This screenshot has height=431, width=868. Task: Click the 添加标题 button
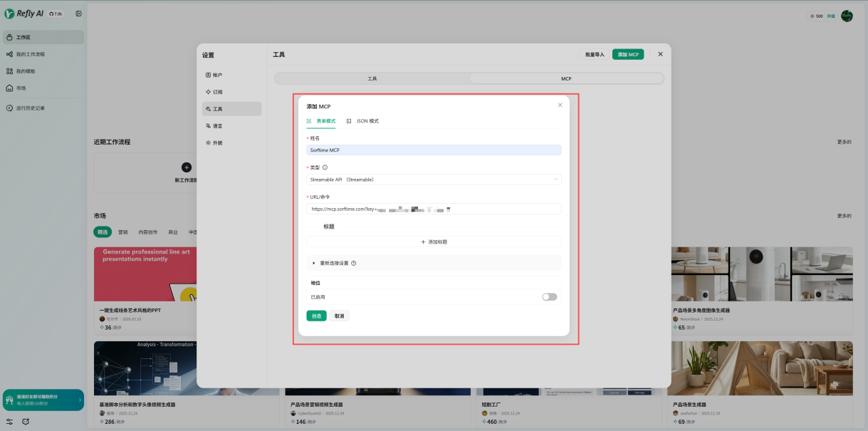434,242
